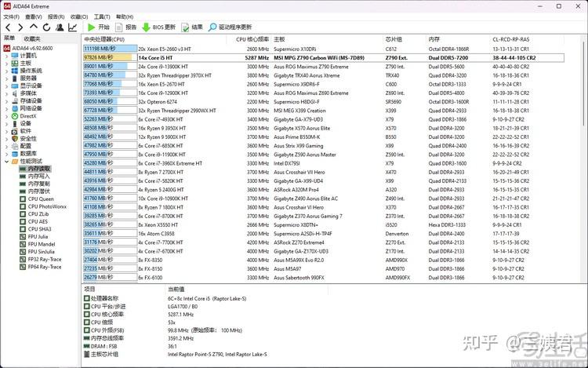Expand the 主板 tree node
The image size is (588, 368).
(x=6, y=64)
